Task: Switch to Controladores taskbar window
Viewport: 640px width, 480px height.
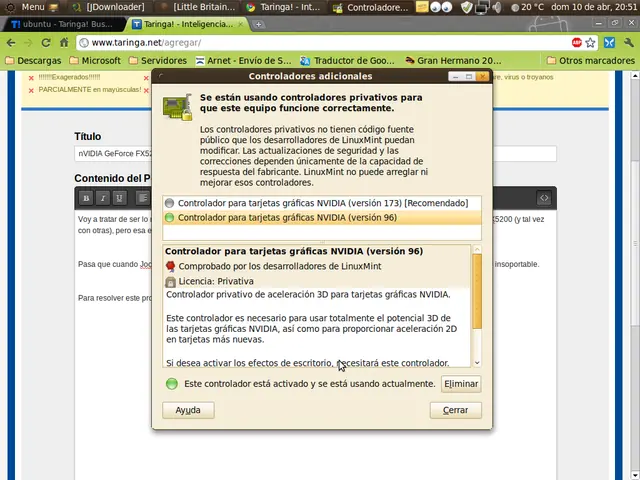Action: [371, 7]
